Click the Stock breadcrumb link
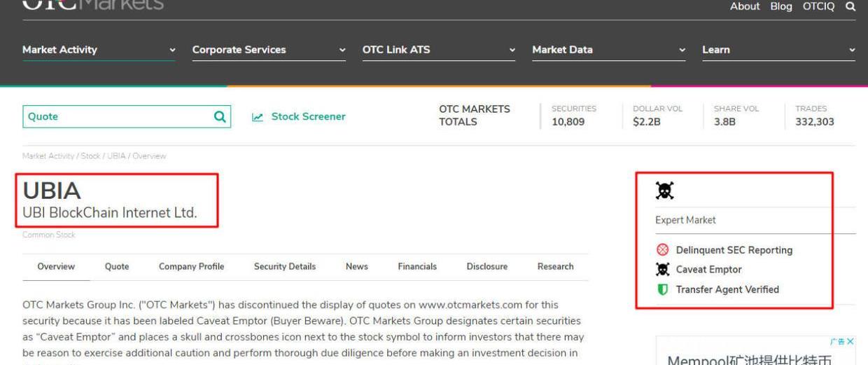This screenshot has width=868, height=365. [90, 156]
